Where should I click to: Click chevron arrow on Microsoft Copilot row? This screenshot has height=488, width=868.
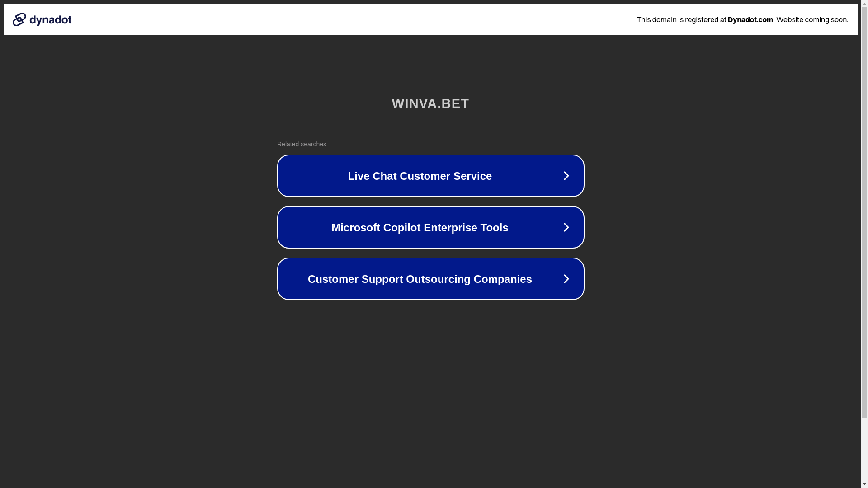point(566,227)
